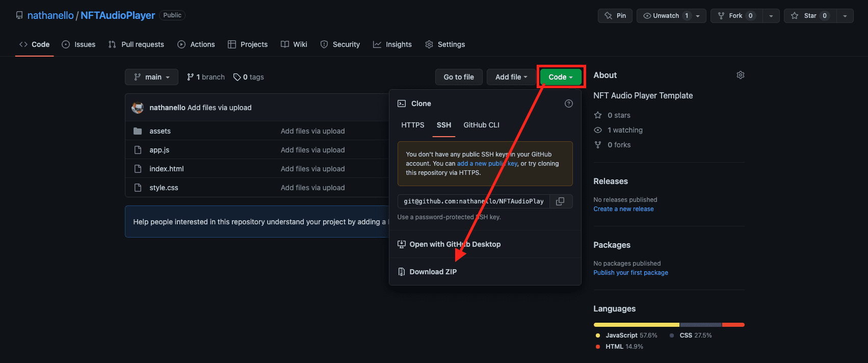Open the index.html file
Viewport: 868px width, 363px height.
pos(166,169)
